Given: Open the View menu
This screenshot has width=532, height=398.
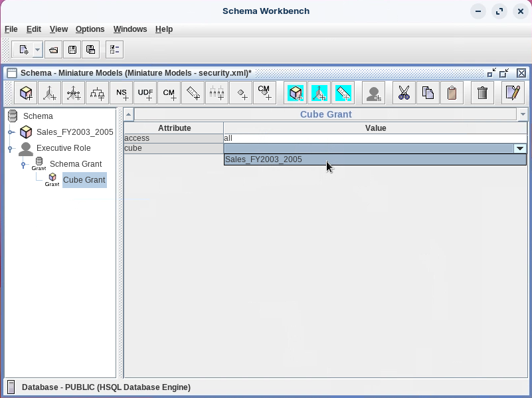Looking at the screenshot, I should click(58, 29).
